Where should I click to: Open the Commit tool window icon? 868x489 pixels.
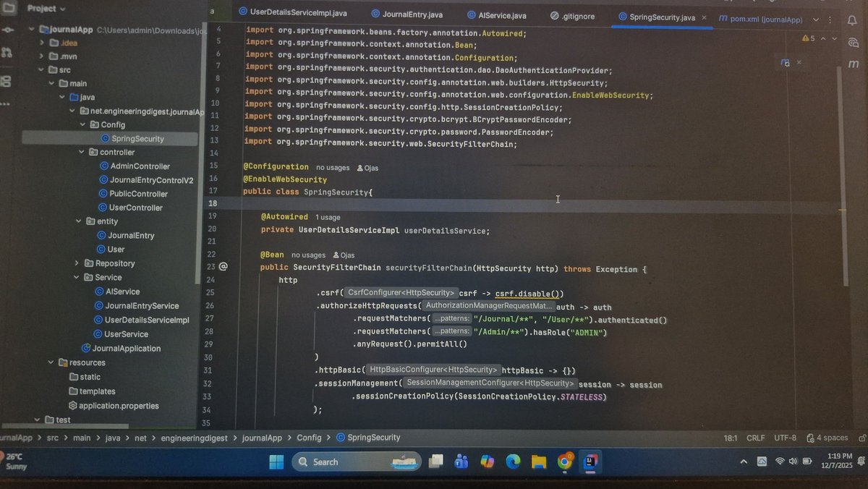[x=7, y=32]
